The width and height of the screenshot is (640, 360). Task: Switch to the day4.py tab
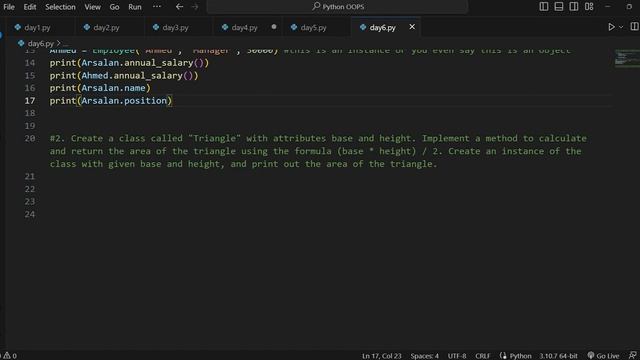(244, 27)
